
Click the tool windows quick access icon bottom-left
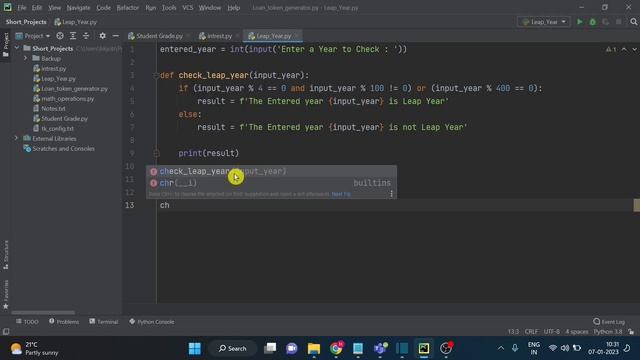[x=6, y=331]
